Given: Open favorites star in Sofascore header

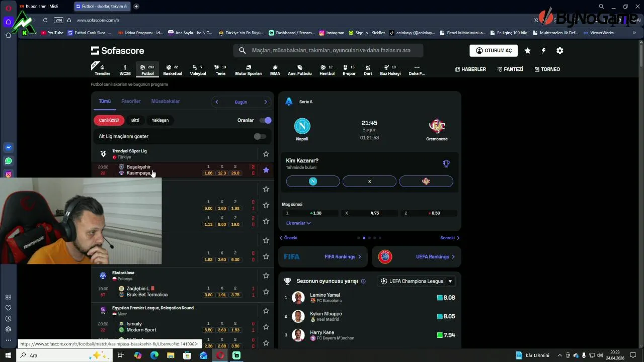Looking at the screenshot, I should click(x=527, y=51).
